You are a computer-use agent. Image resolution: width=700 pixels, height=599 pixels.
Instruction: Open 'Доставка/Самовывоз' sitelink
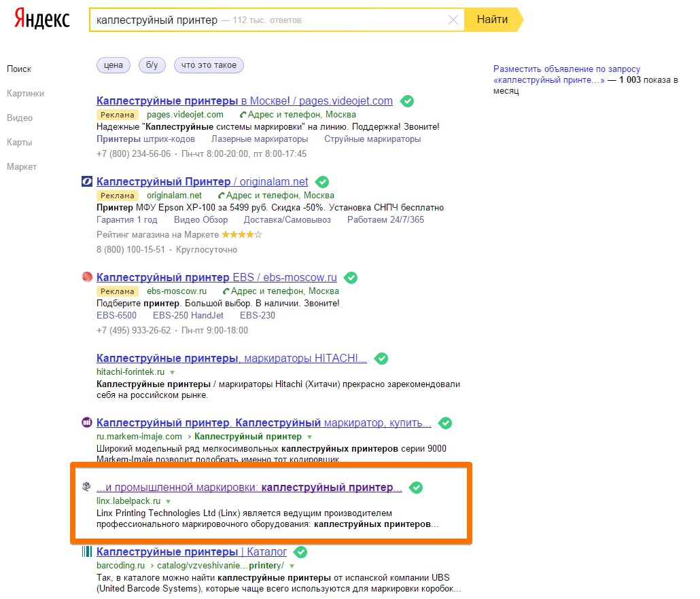pos(287,220)
